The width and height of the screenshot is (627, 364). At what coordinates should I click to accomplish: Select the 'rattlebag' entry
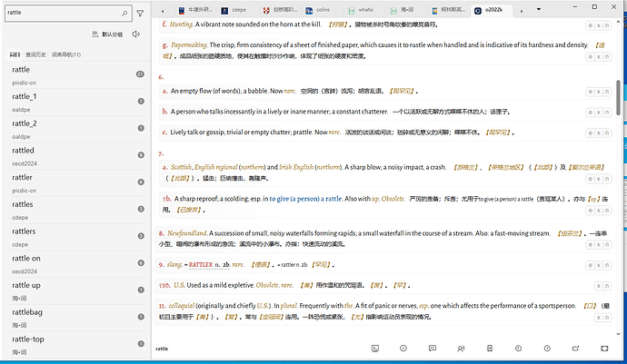76,318
